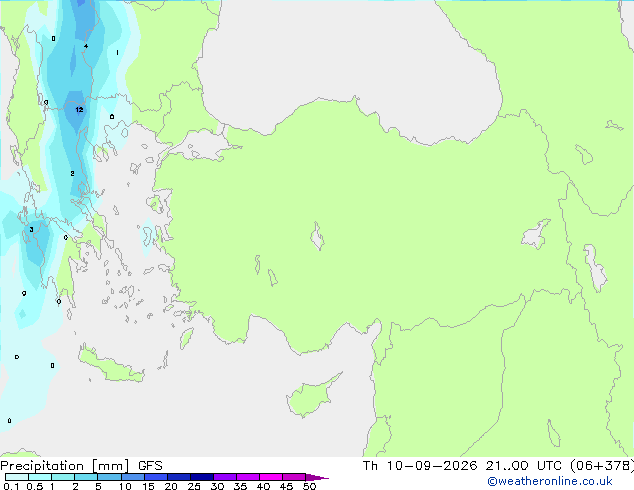Screen dimensions: 634x490
Task: Click the 10–15 mm legend swatch
Action: tap(132, 477)
